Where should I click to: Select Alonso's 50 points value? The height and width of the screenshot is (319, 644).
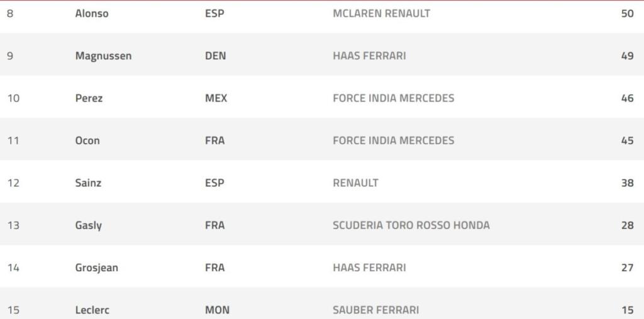(x=628, y=14)
